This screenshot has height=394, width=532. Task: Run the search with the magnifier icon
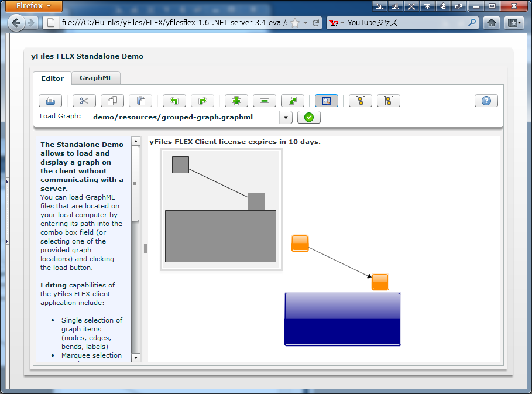[472, 23]
